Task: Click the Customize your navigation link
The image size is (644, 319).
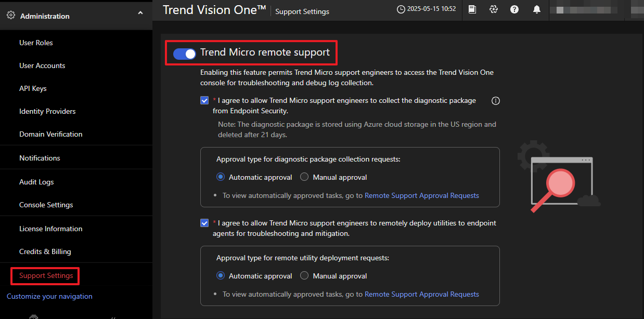Action: 49,296
